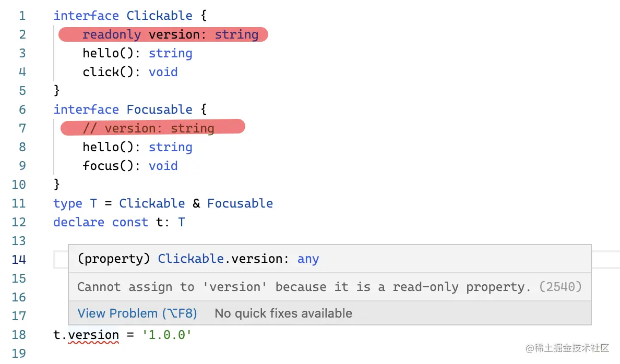Image resolution: width=620 pixels, height=364 pixels.
Task: Click line number 11 in gutter
Action: pos(19,203)
